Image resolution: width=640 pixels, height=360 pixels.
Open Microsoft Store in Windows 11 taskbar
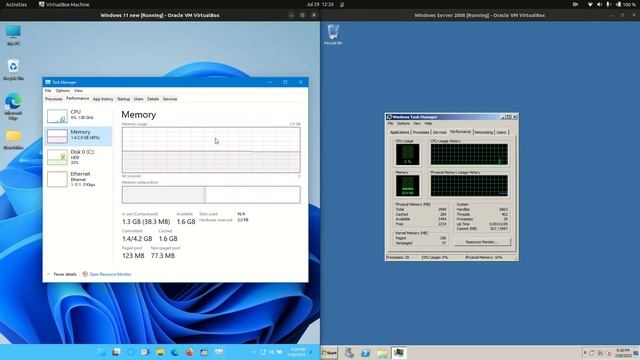pos(204,352)
